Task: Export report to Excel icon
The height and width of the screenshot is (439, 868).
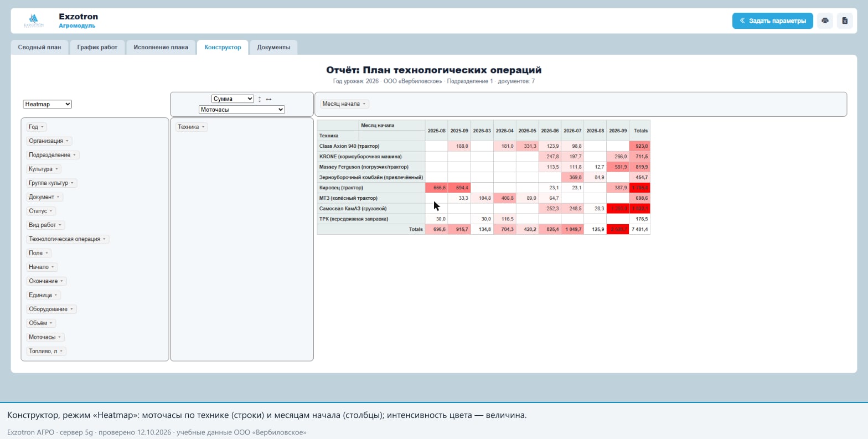Action: coord(845,21)
